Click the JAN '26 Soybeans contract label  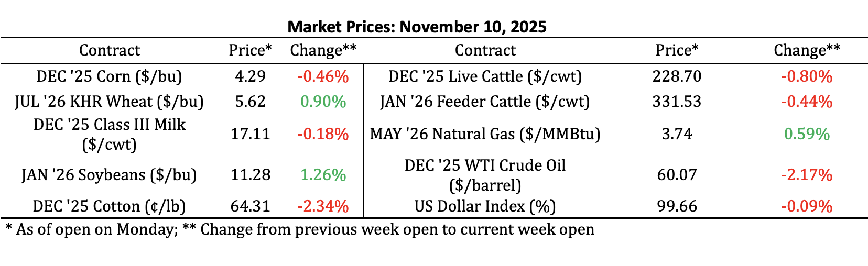point(109,174)
